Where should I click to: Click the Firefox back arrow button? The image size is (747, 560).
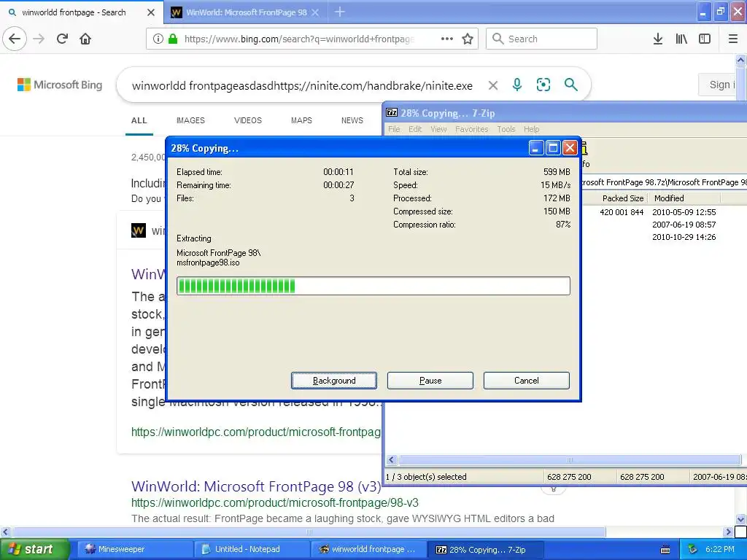[15, 39]
